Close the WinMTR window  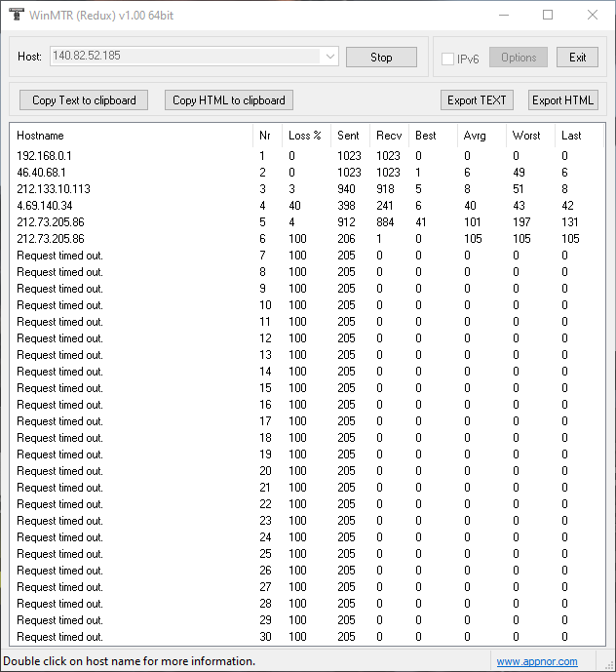pyautogui.click(x=593, y=15)
